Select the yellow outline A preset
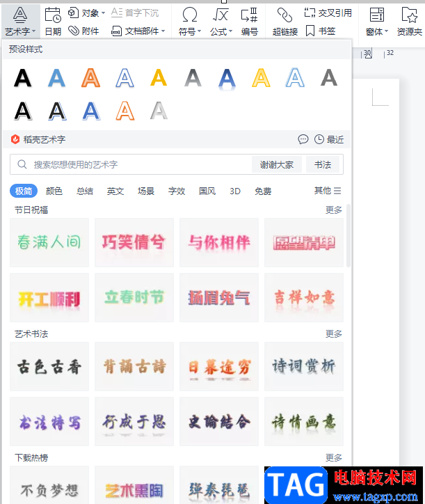The image size is (425, 504). (261, 78)
